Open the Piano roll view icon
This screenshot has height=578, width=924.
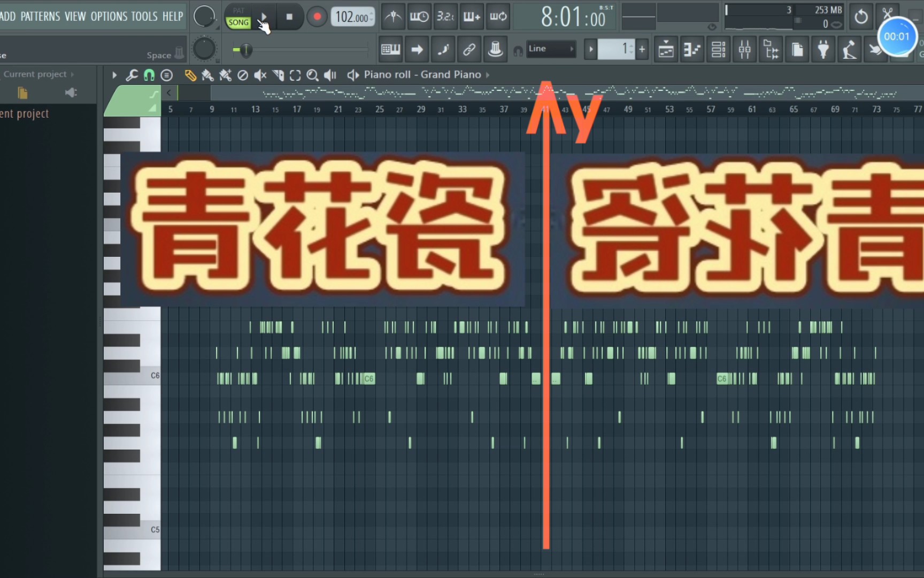(x=692, y=50)
